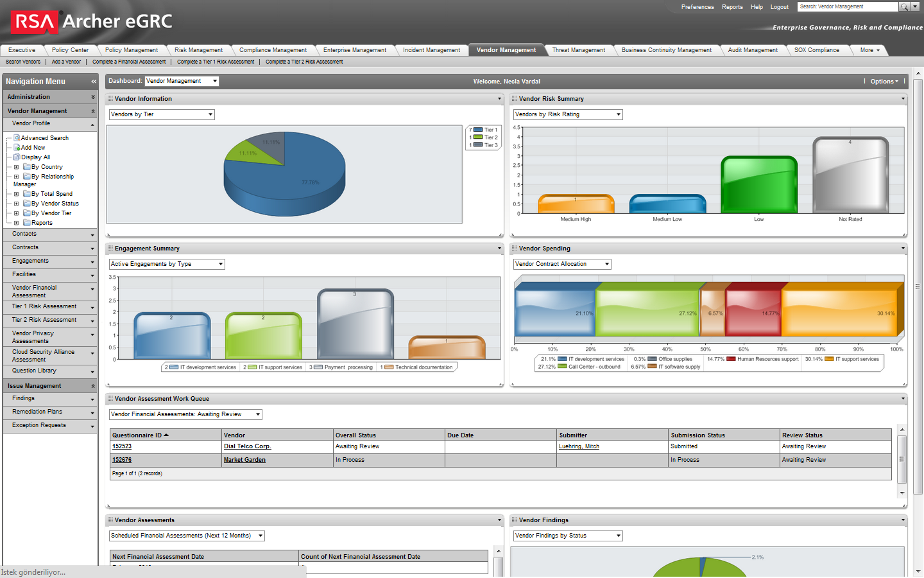This screenshot has width=924, height=578.
Task: Open the search options arrow beside magnifier
Action: point(915,6)
